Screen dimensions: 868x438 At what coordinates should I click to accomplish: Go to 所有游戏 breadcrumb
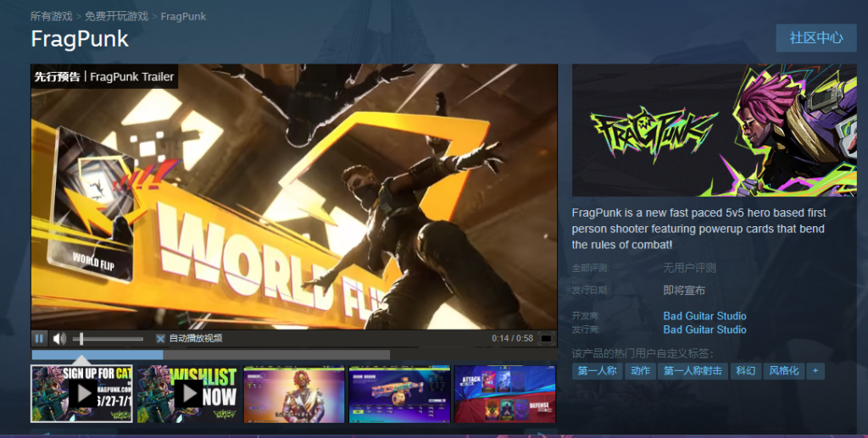tap(52, 16)
